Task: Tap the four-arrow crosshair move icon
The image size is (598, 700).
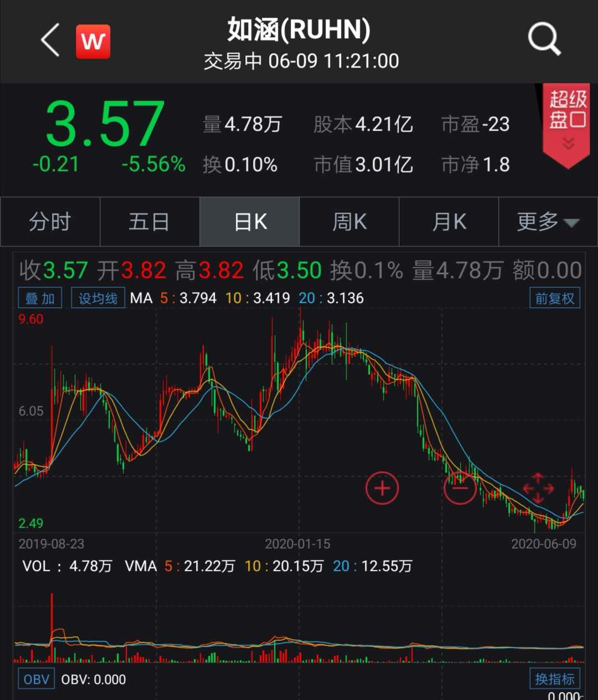Action: [x=538, y=488]
